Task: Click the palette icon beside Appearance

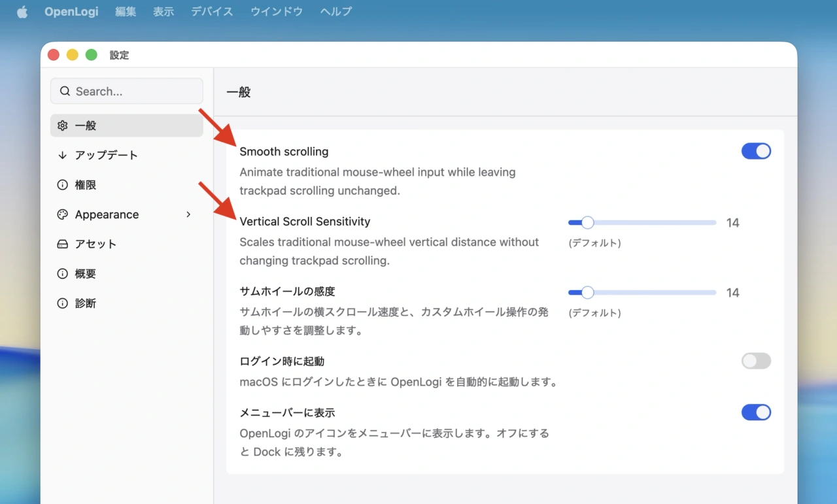Action: tap(63, 214)
